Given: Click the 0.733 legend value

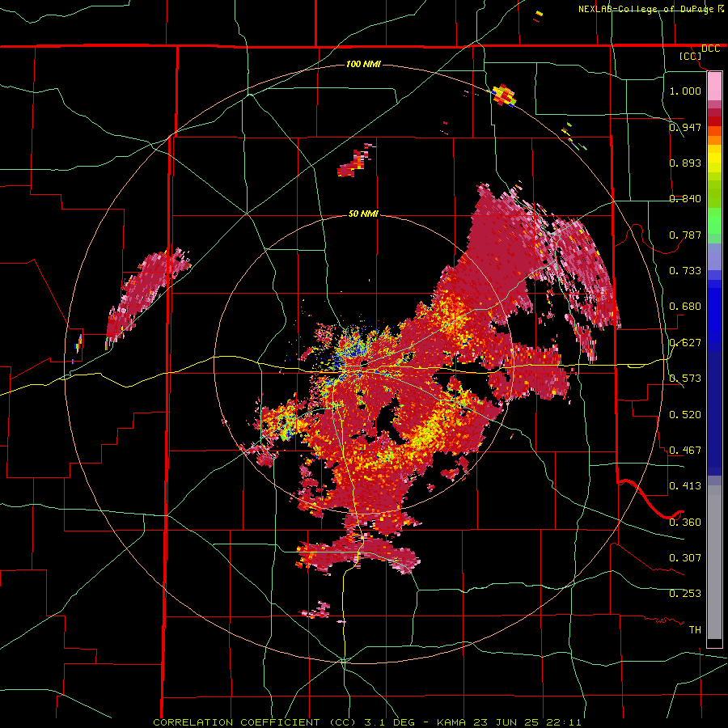Looking at the screenshot, I should tap(685, 270).
